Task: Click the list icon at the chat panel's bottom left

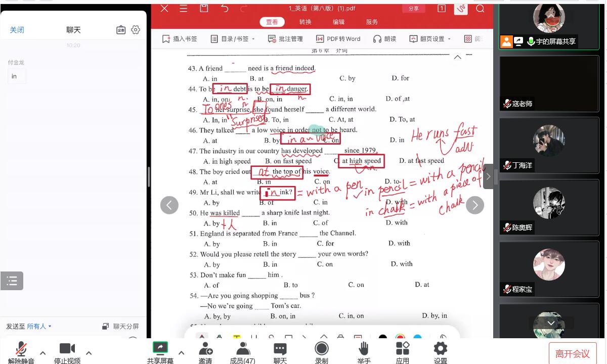Action: click(12, 281)
